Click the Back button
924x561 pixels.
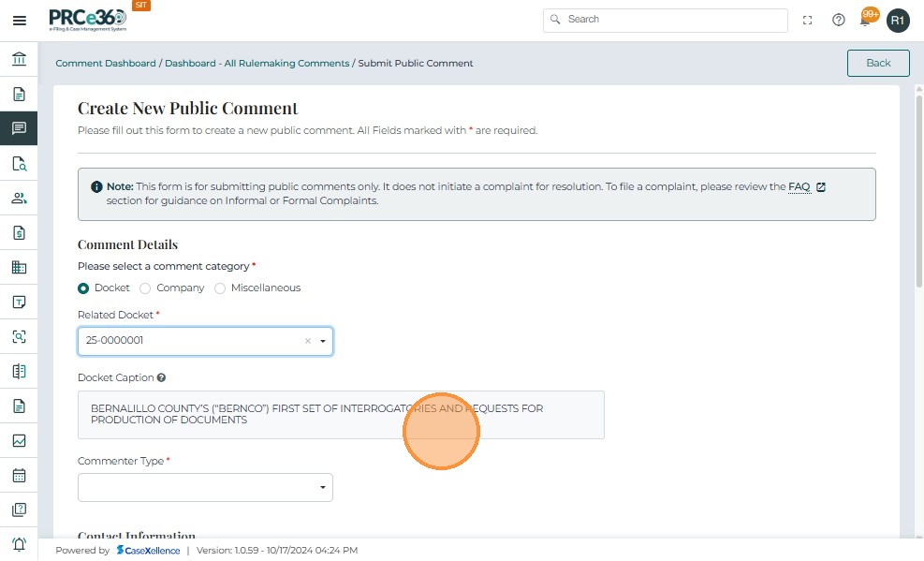point(877,63)
